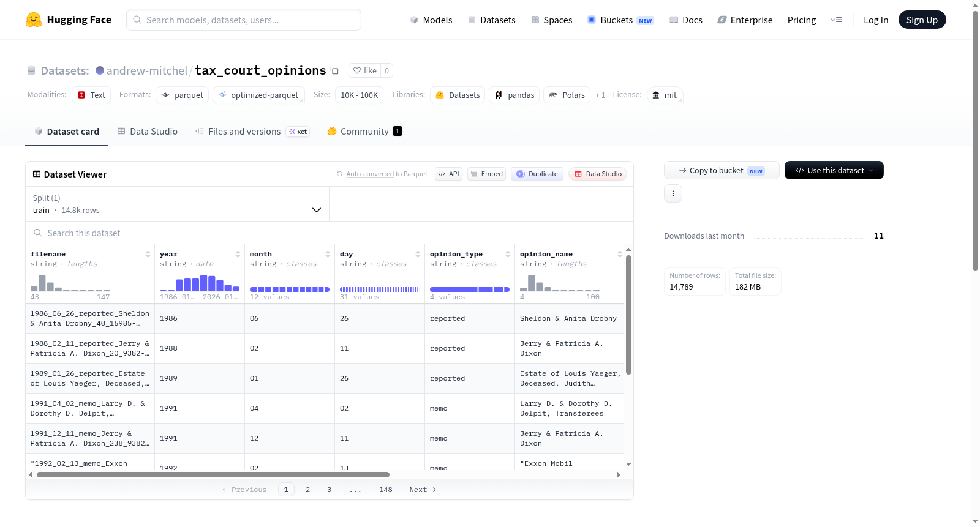
Task: Sort the year column using its sort arrows
Action: coord(238,254)
